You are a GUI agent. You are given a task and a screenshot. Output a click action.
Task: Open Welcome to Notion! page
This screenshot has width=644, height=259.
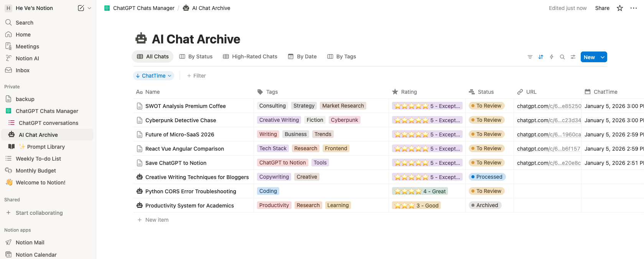click(x=48, y=183)
